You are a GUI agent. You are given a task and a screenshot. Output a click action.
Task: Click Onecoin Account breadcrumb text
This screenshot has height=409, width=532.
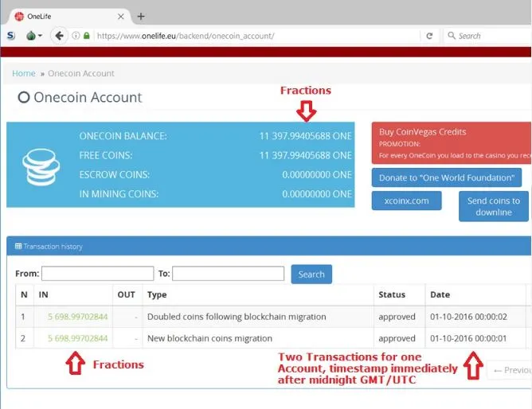point(81,73)
